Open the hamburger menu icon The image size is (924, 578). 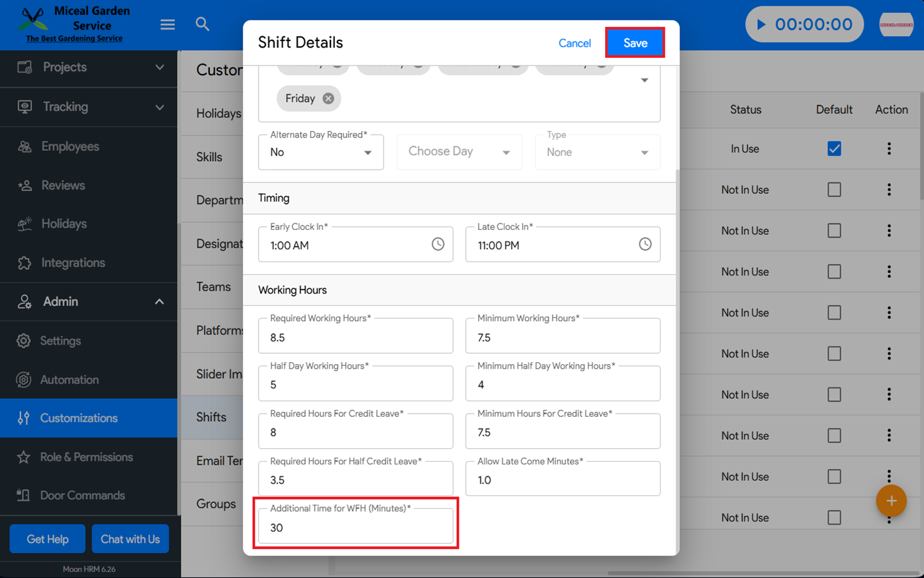coord(167,24)
